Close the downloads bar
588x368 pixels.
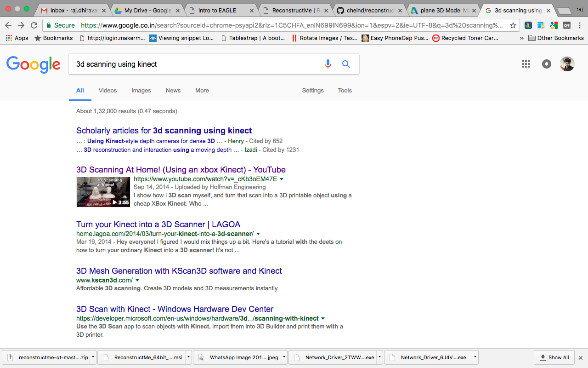[580, 357]
